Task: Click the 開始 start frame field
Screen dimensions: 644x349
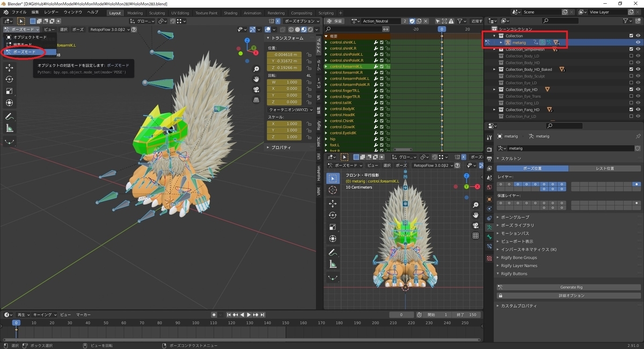Action: (x=437, y=315)
